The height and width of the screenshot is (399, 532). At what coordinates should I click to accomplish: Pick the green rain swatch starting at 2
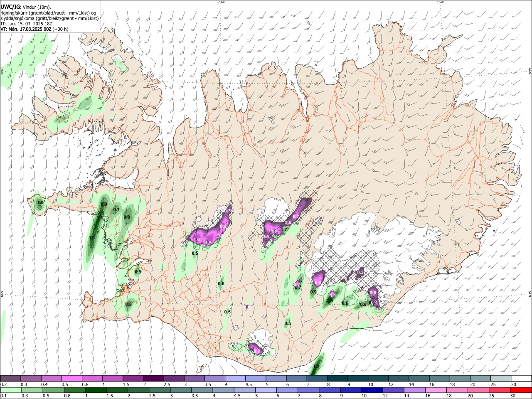pos(138,390)
